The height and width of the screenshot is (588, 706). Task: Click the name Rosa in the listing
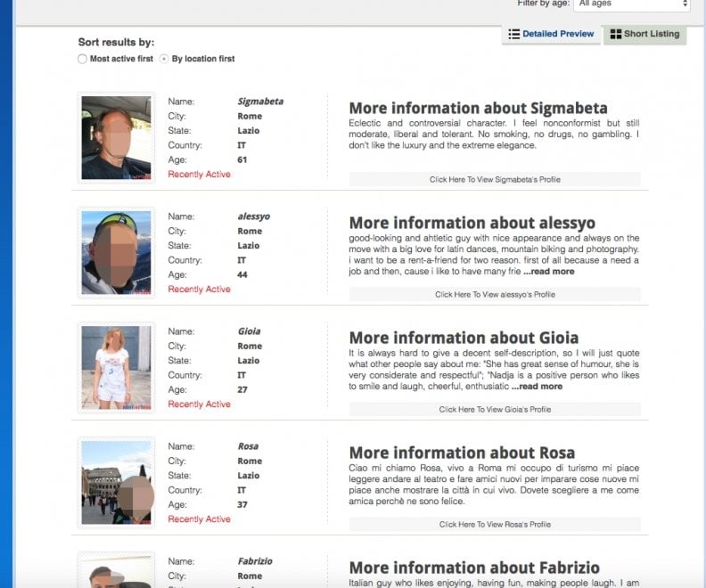tap(248, 446)
